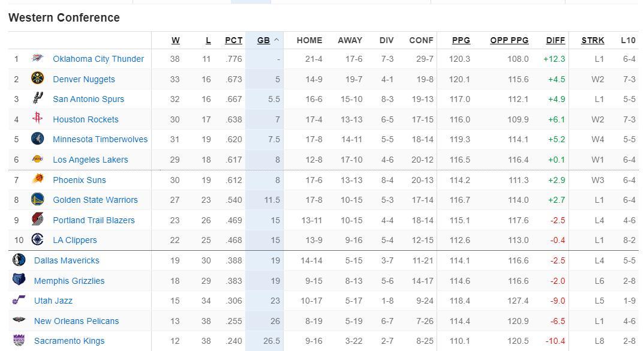Sort teams by DIFF column
The width and height of the screenshot is (644, 351).
pyautogui.click(x=555, y=40)
